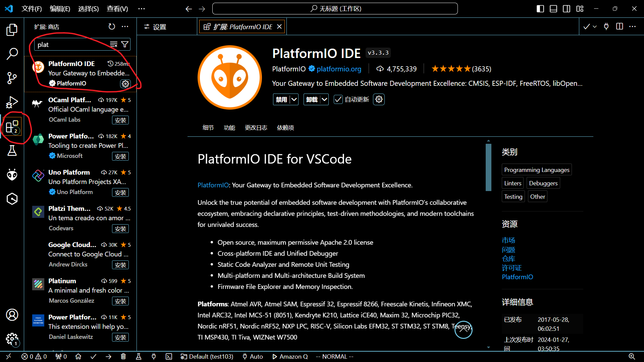Toggle the bottom panel visibility
The width and height of the screenshot is (644, 362).
(x=553, y=9)
